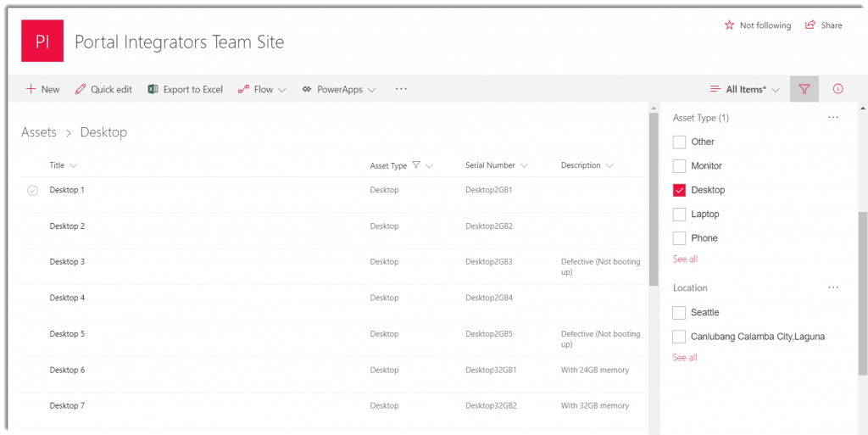Screen dimensions: 868x435
Task: Open the All Items view dropdown
Action: 745,89
